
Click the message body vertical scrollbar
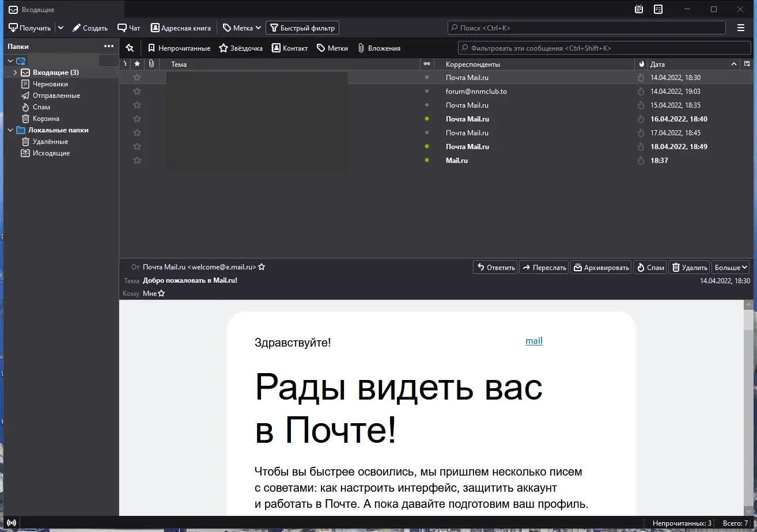[x=750, y=408]
